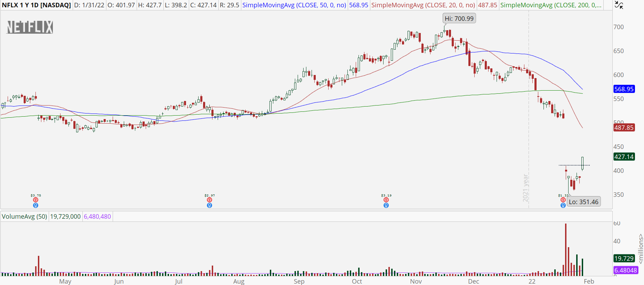Screen dimensions: 644x285
Task: Open the blue event icon below the $3.19 earnings marker
Action: pyautogui.click(x=386, y=206)
